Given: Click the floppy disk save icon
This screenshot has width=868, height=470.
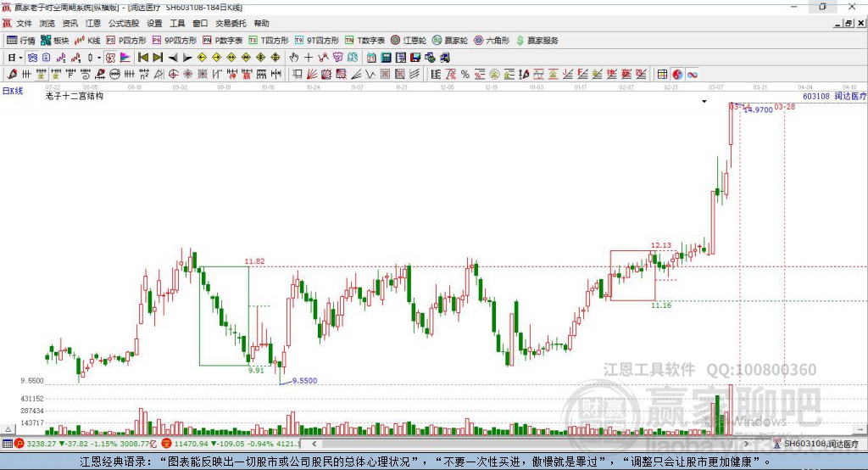Looking at the screenshot, I should coord(415,58).
